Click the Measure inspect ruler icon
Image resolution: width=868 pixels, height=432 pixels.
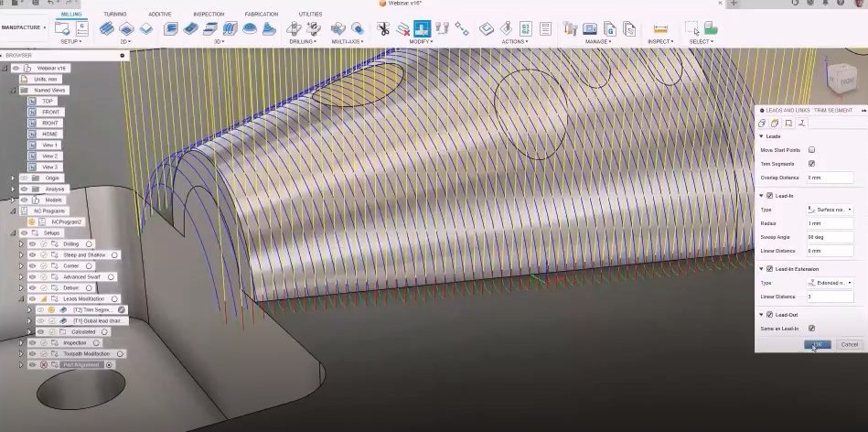point(660,28)
